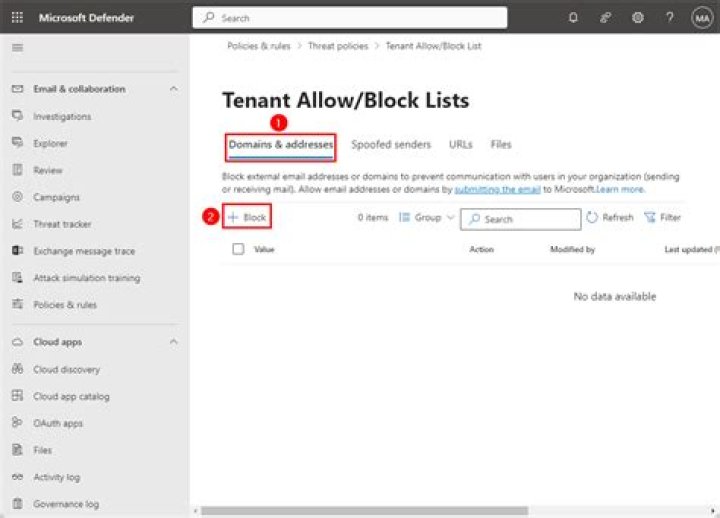Click the help question mark icon
Screen dimensions: 720x518
pos(670,17)
